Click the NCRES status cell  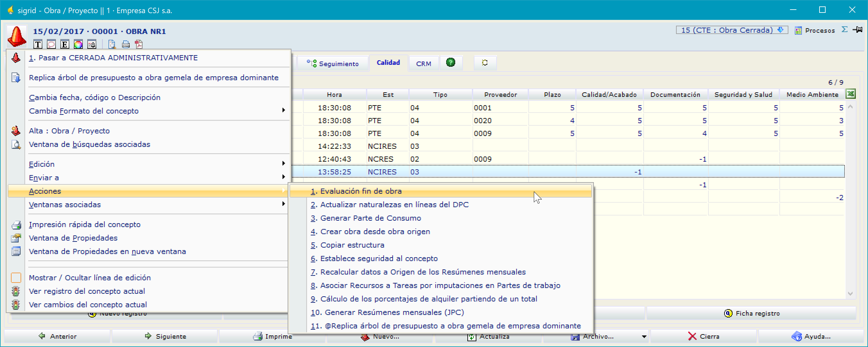pos(388,159)
